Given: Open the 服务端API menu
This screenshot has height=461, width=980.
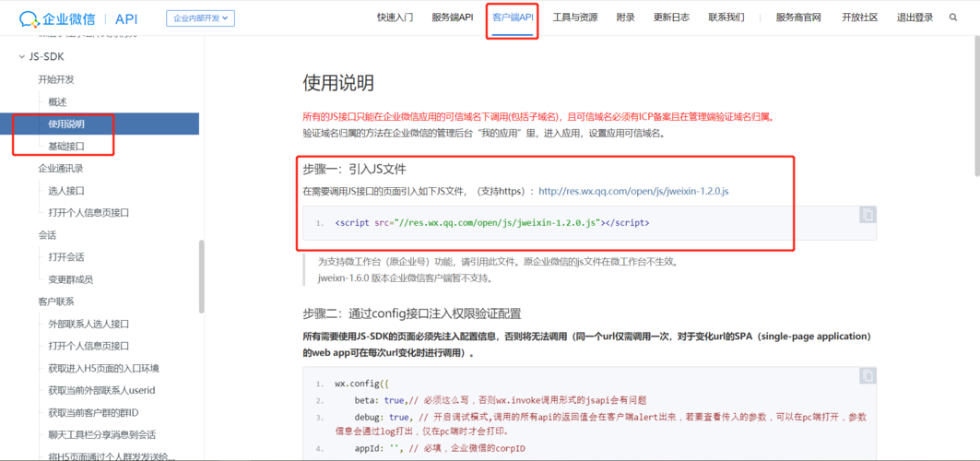Looking at the screenshot, I should (x=453, y=18).
